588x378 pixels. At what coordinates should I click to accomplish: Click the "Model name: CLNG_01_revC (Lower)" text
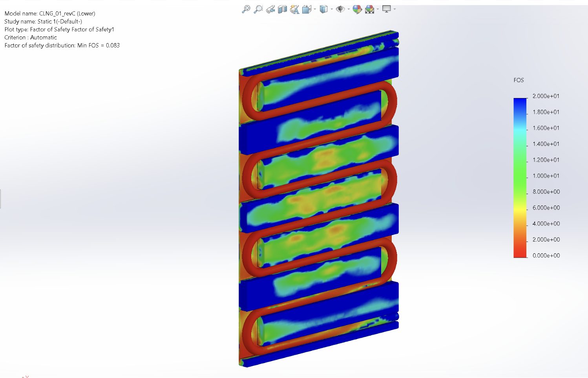pyautogui.click(x=50, y=13)
